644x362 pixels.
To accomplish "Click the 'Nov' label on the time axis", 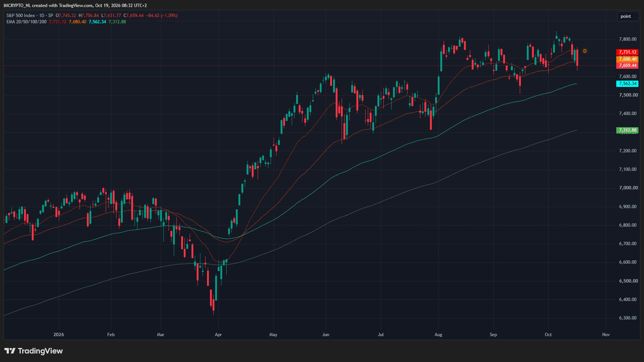I will click(x=606, y=335).
